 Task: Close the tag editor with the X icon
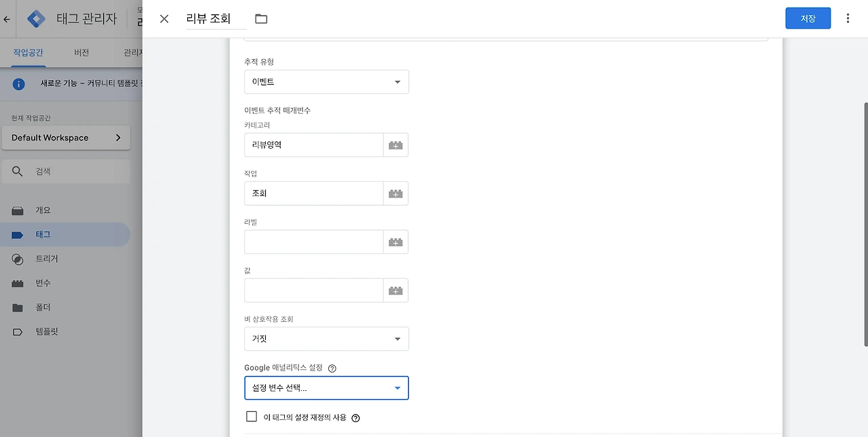tap(164, 19)
